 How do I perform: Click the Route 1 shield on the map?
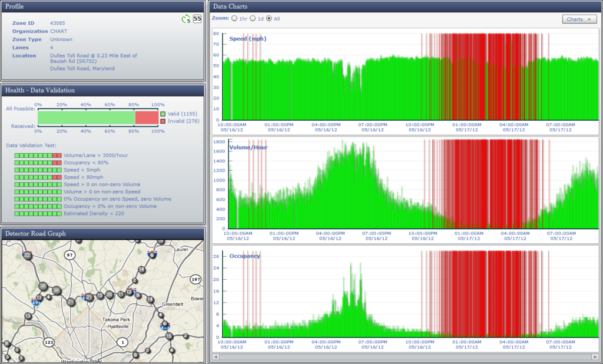pos(122,342)
